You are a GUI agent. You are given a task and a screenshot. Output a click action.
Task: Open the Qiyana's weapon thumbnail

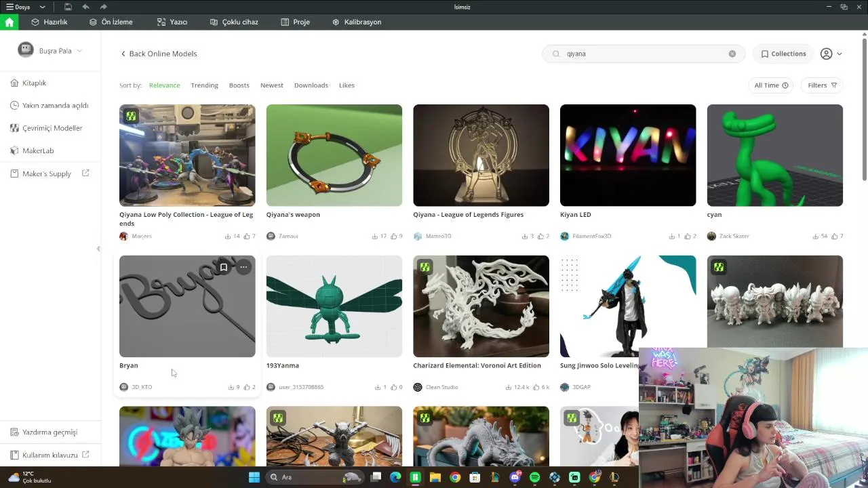(x=334, y=155)
